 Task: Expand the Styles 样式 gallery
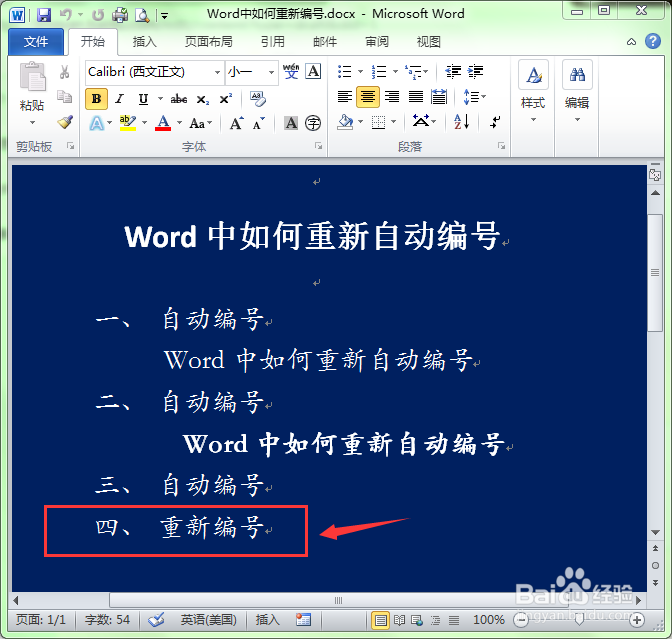[x=533, y=91]
